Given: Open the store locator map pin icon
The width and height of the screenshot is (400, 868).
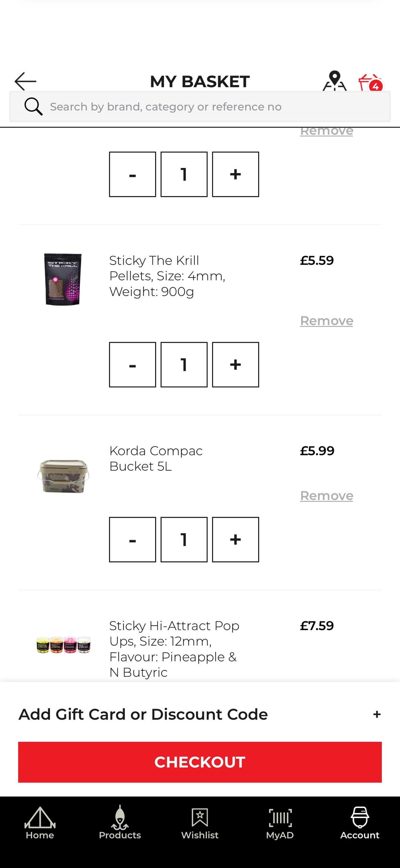Looking at the screenshot, I should click(334, 81).
